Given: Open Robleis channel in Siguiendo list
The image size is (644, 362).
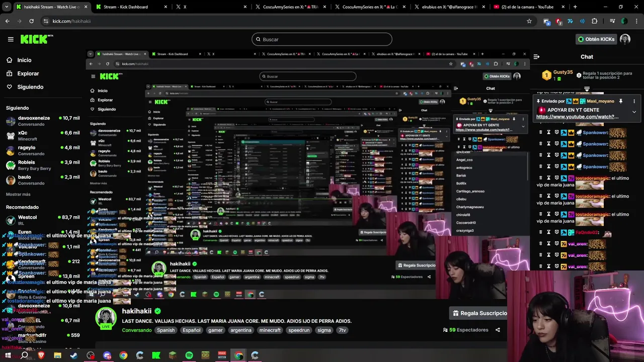Looking at the screenshot, I should click(x=42, y=165).
